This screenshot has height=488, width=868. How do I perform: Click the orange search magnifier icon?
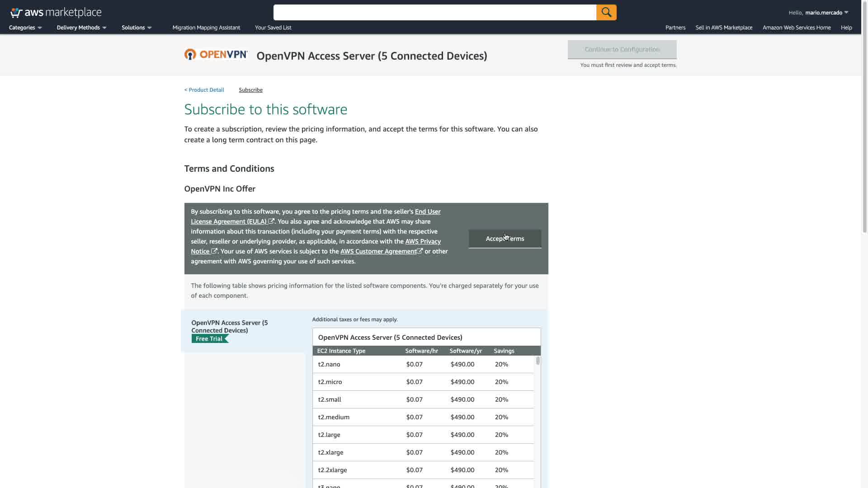point(606,12)
